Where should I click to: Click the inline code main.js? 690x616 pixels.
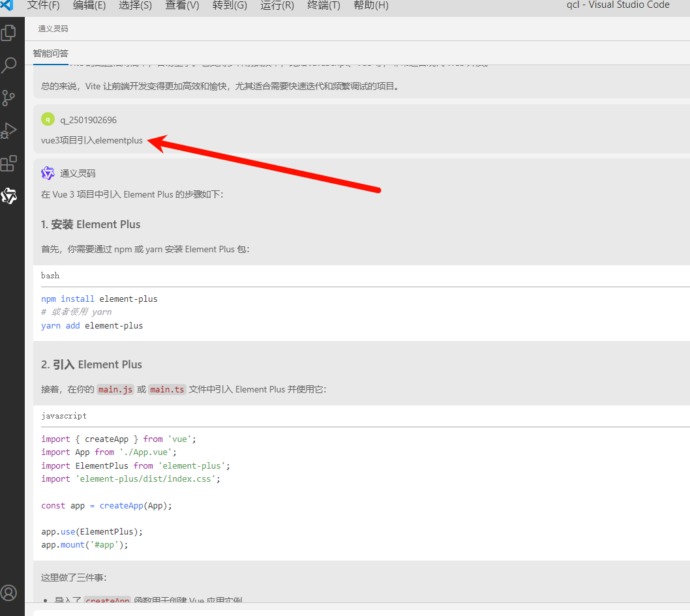coord(115,390)
